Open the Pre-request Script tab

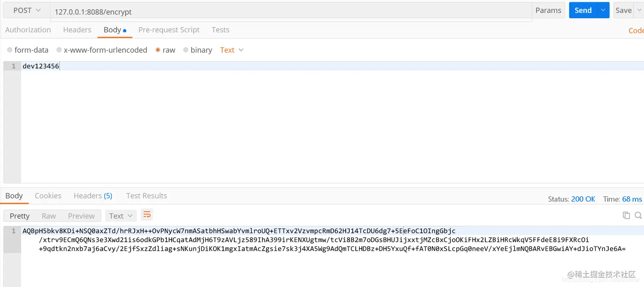[169, 30]
